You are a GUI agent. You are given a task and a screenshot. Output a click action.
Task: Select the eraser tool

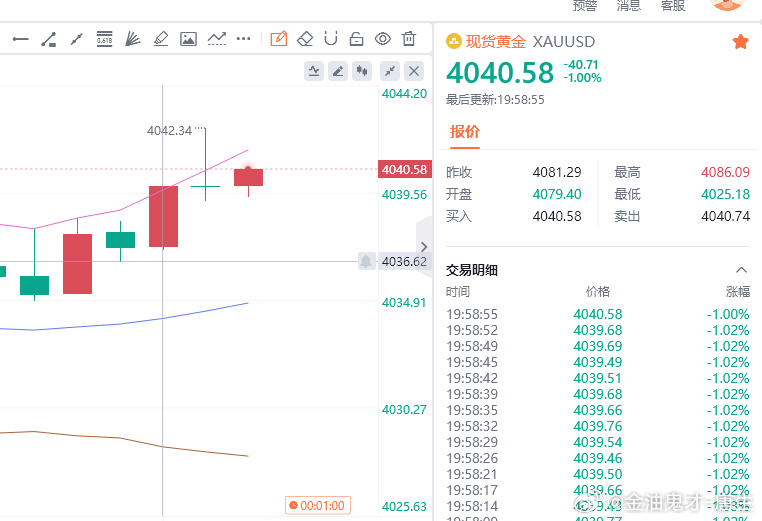305,39
